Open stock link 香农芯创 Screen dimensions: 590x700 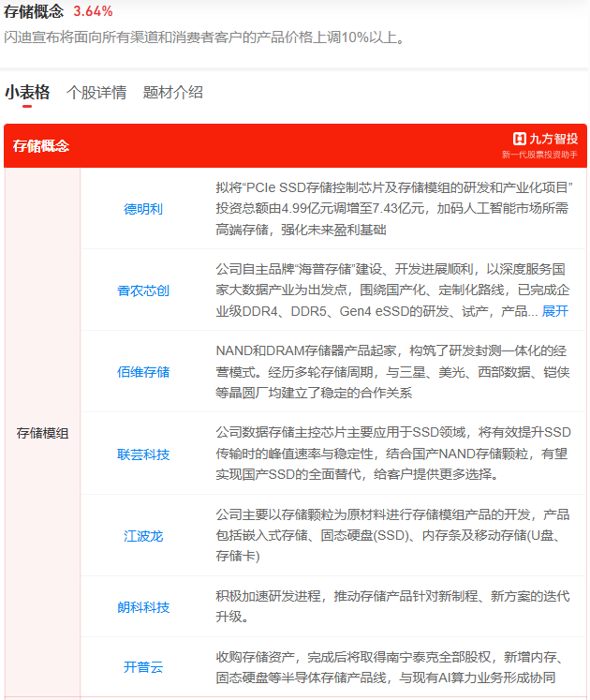click(143, 290)
